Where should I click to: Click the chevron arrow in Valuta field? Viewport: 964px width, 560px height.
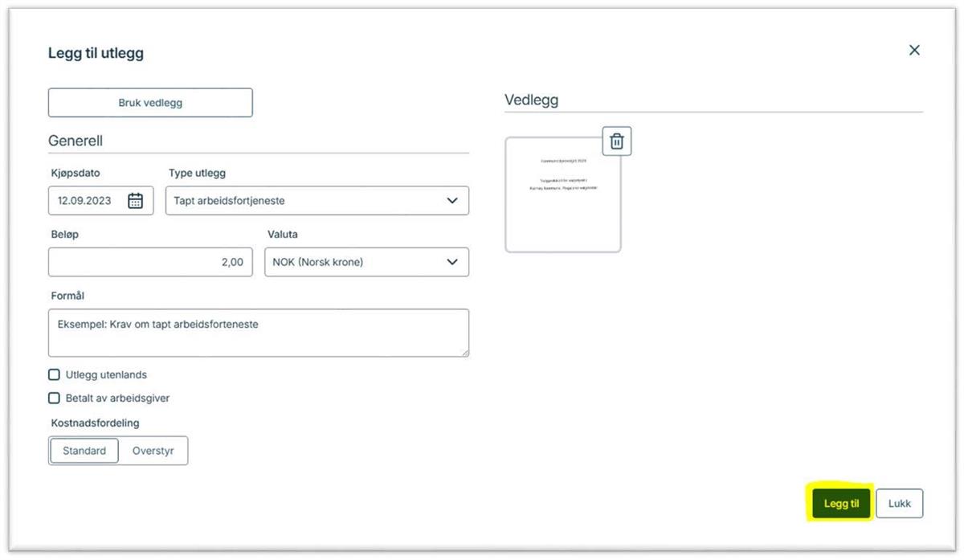(x=452, y=262)
